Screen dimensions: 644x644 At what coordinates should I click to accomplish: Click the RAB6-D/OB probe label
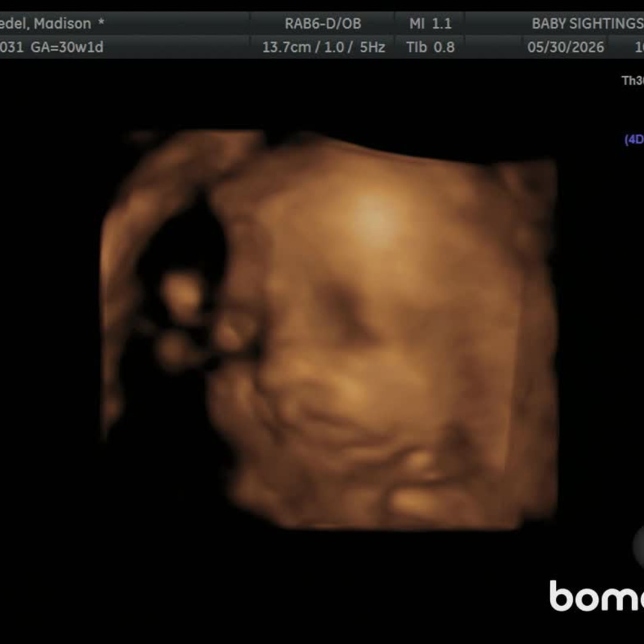coord(323,24)
